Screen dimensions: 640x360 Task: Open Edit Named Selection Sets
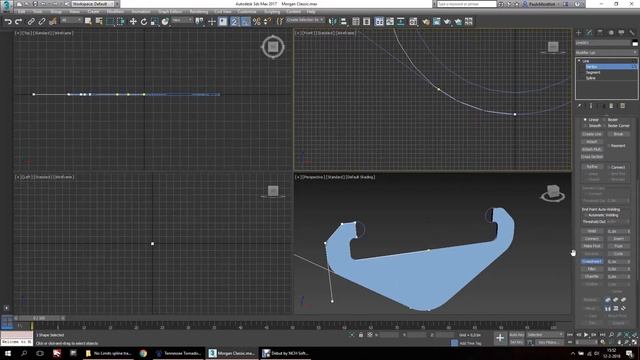[x=280, y=21]
